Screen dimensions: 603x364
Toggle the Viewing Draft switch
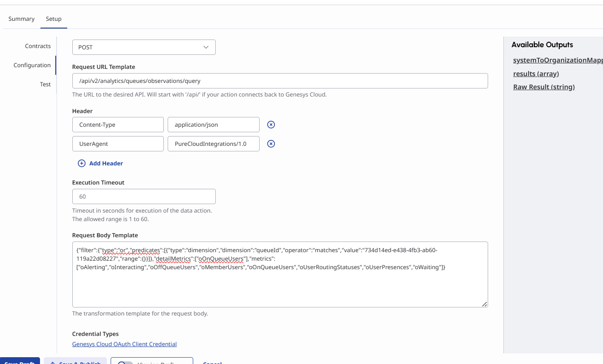click(x=126, y=362)
